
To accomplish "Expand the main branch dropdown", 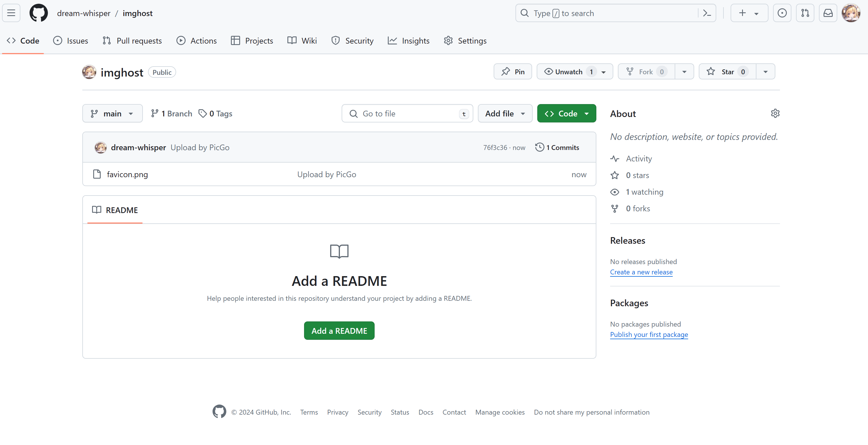I will (x=112, y=114).
